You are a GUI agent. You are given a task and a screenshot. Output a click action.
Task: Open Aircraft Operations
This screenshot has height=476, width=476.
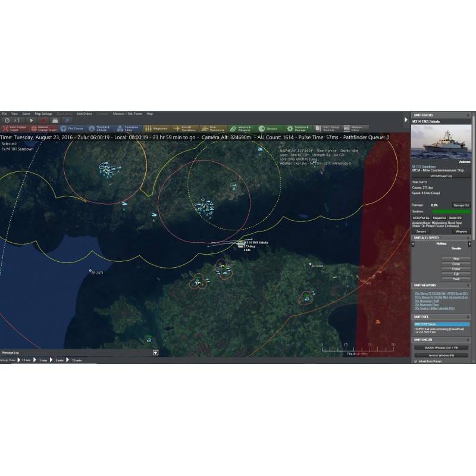click(x=185, y=128)
